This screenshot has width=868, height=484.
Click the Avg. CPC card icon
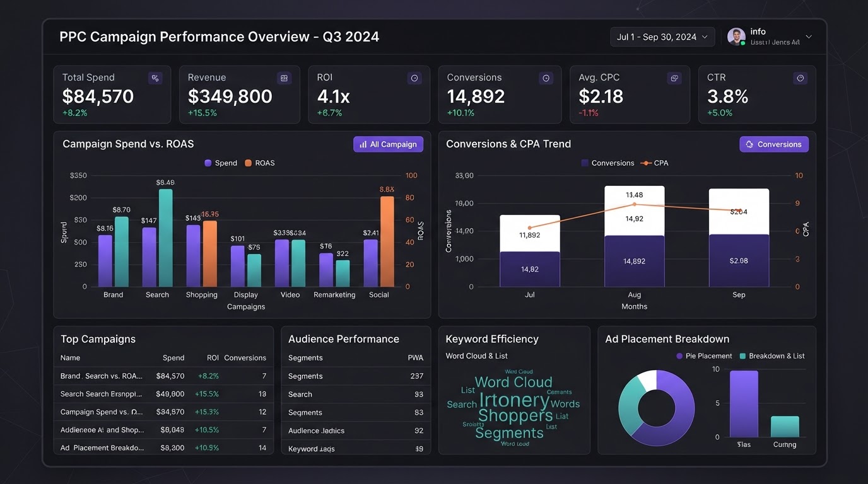coord(674,78)
